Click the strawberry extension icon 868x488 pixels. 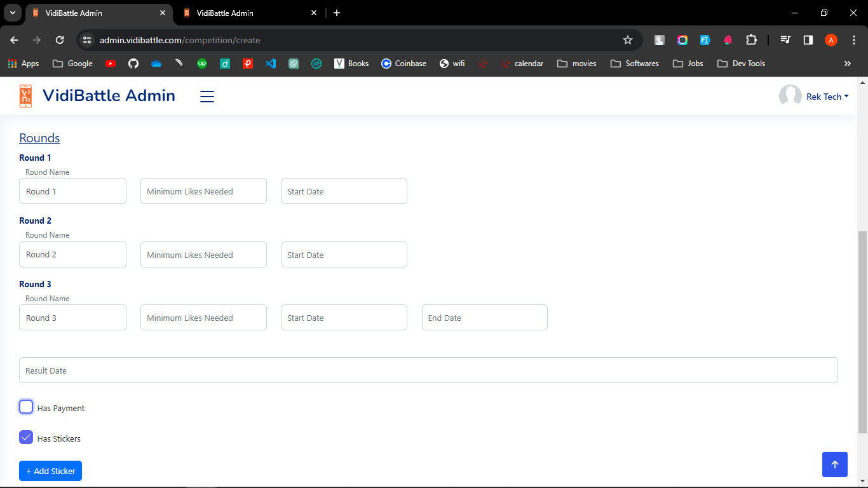coord(728,40)
